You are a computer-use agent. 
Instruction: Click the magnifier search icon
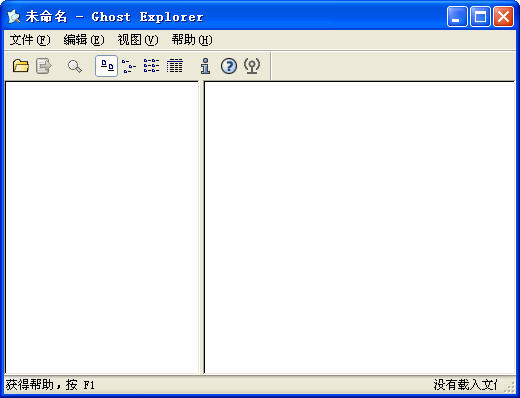point(75,66)
